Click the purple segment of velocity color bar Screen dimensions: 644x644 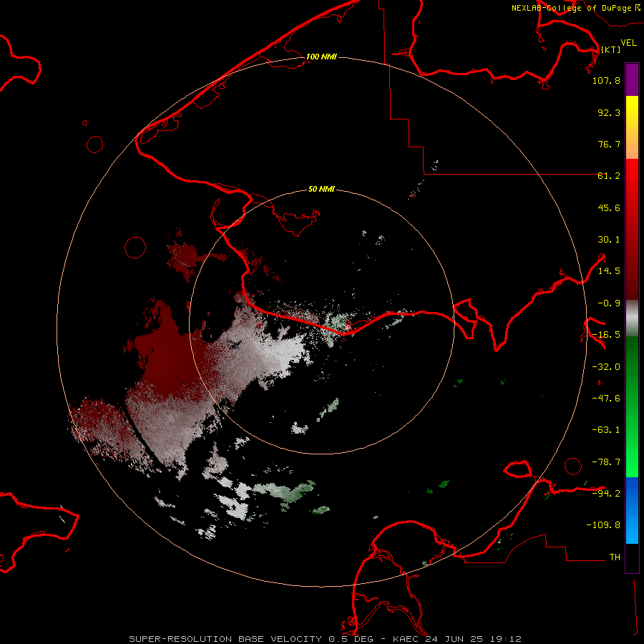pyautogui.click(x=632, y=79)
